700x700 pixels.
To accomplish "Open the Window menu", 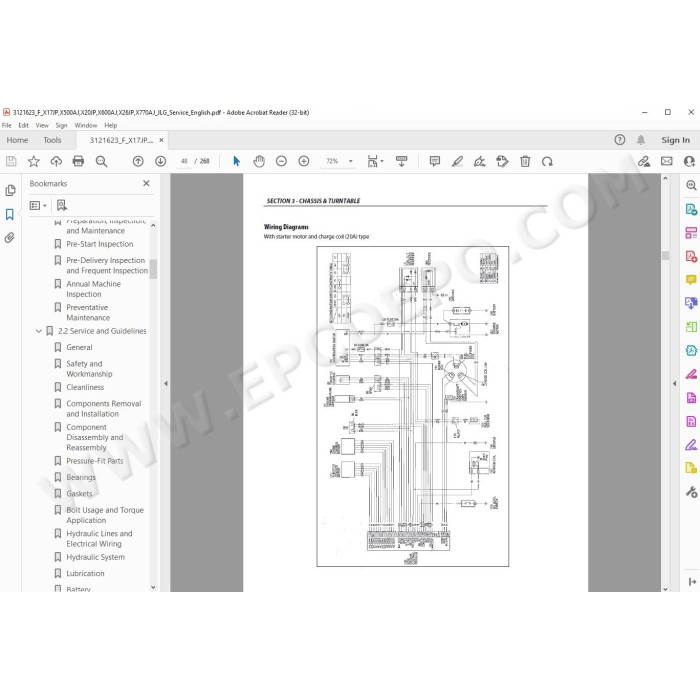I will pyautogui.click(x=86, y=125).
